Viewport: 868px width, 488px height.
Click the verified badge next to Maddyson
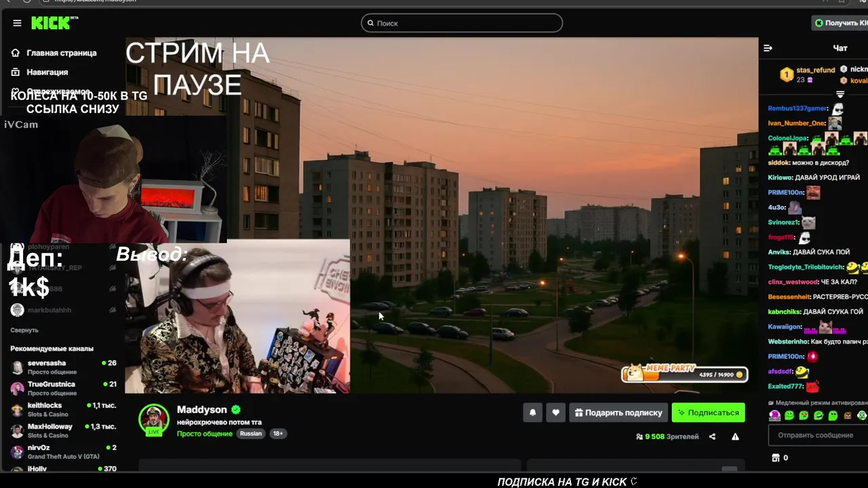pos(236,409)
